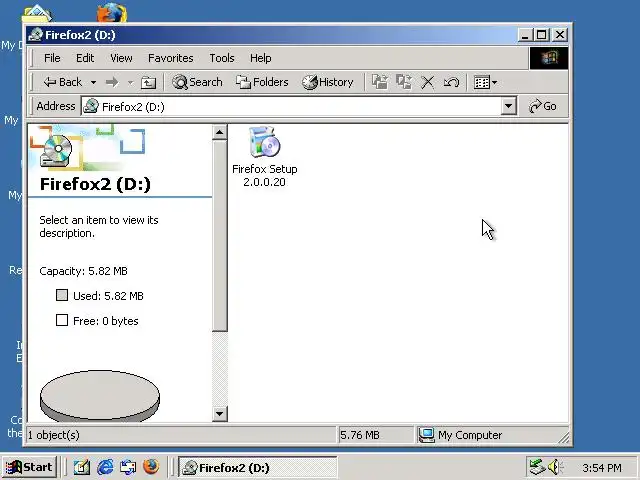This screenshot has height=480, width=640.
Task: Click the Delete X toolbar icon
Action: [427, 82]
